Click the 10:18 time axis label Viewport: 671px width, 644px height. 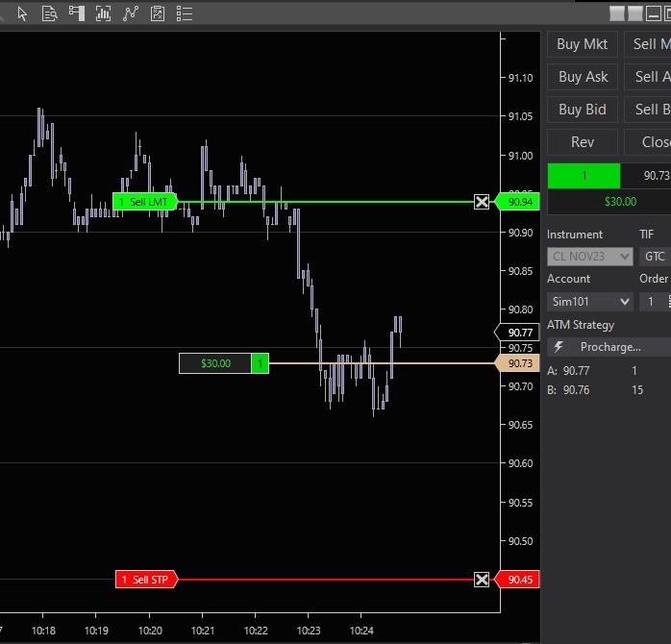[43, 631]
